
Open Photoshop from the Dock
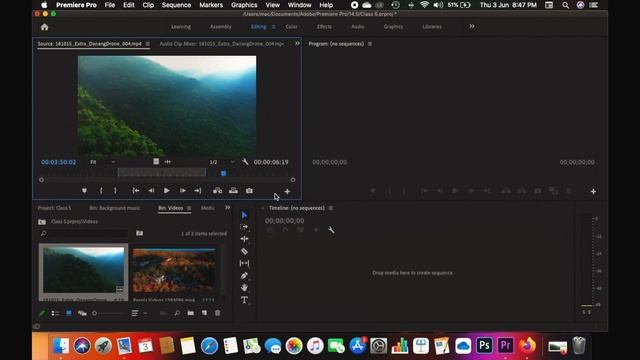484,345
